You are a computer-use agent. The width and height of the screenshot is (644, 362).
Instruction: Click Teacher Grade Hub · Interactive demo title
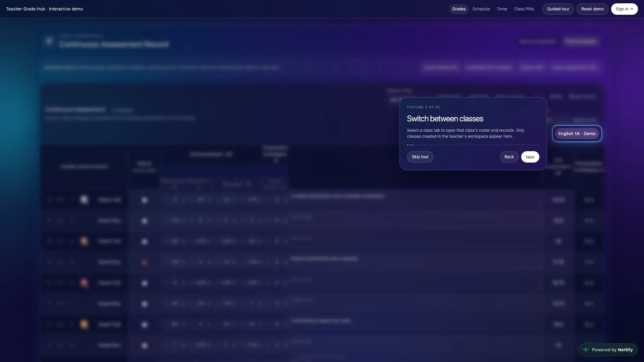[44, 9]
